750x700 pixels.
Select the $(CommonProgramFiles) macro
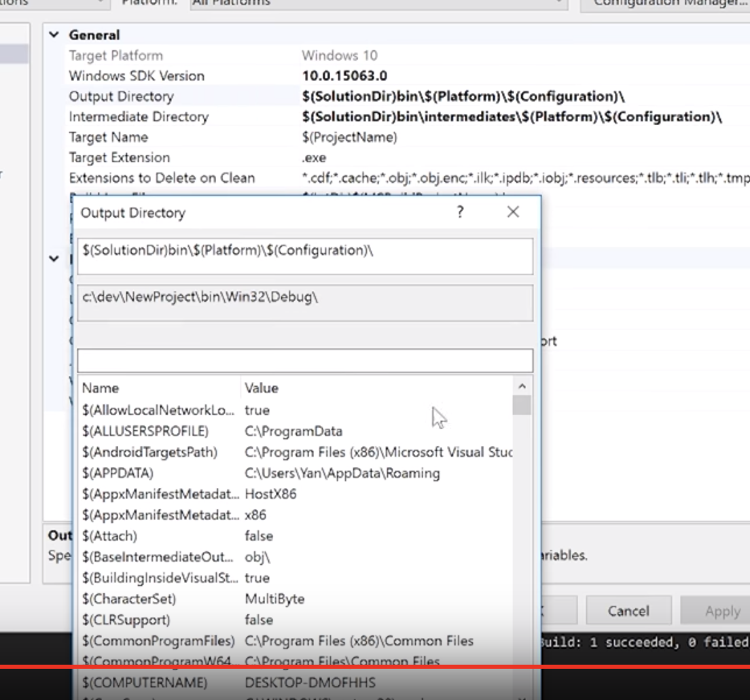158,641
